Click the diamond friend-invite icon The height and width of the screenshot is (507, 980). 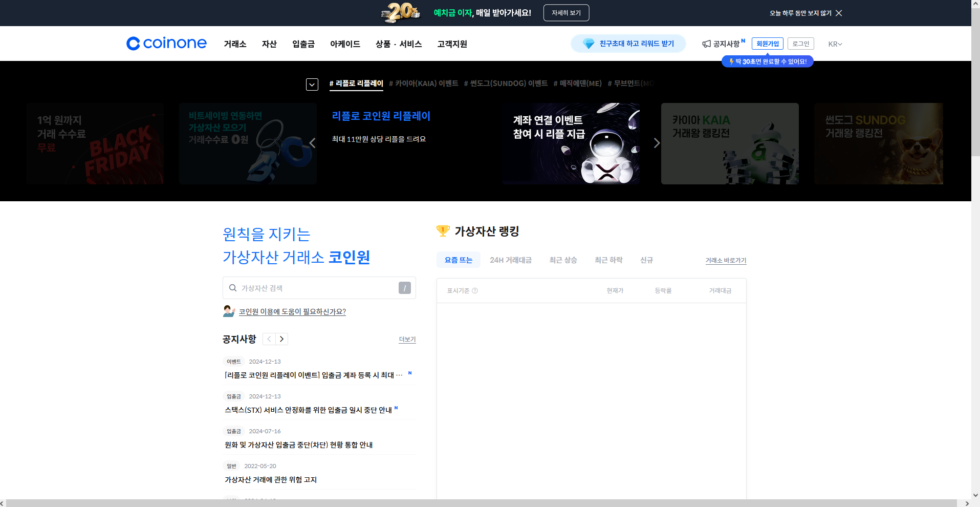[x=589, y=44]
